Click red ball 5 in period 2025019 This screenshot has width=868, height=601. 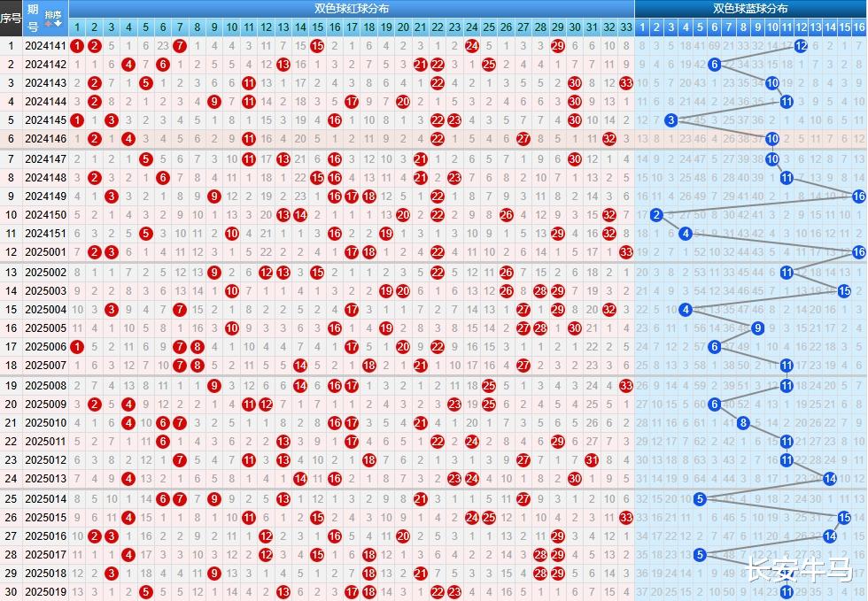tap(145, 592)
